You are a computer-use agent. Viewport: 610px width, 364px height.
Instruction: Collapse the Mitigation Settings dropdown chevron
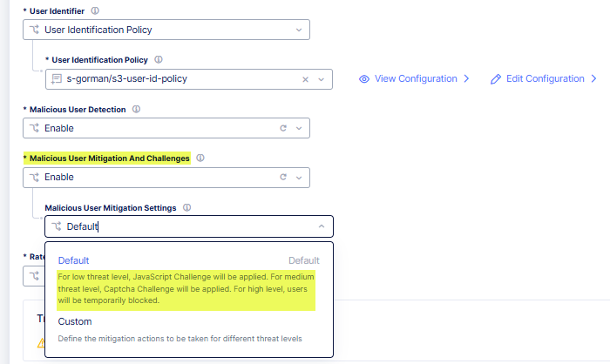coord(322,226)
